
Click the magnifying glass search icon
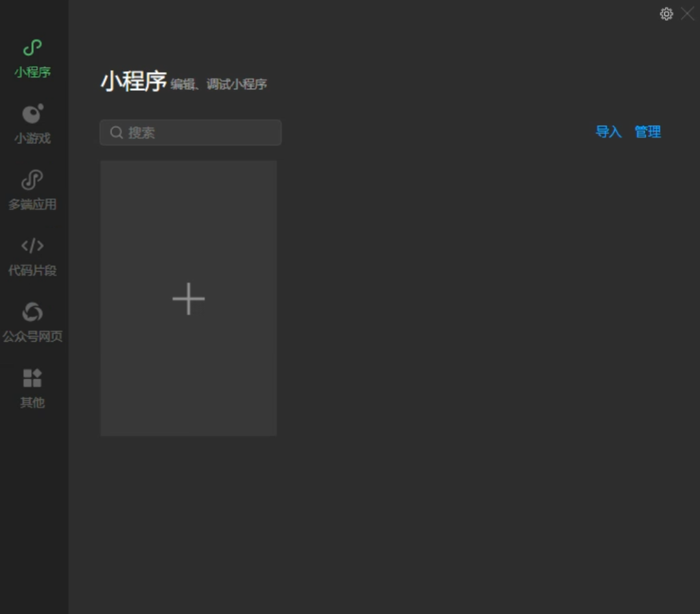tap(116, 132)
